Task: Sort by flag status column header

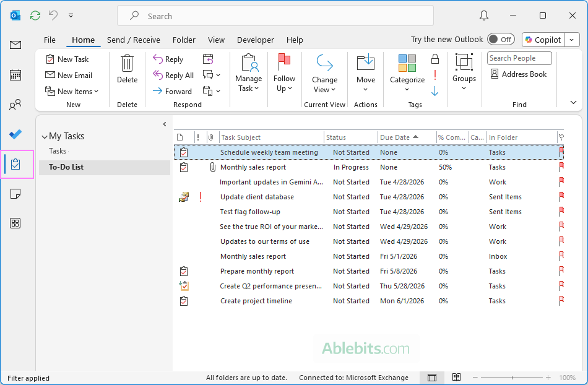Action: tap(561, 137)
